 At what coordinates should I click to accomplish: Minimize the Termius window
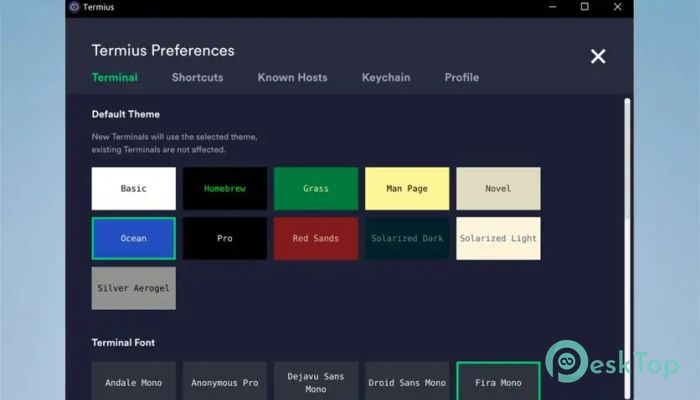552,7
